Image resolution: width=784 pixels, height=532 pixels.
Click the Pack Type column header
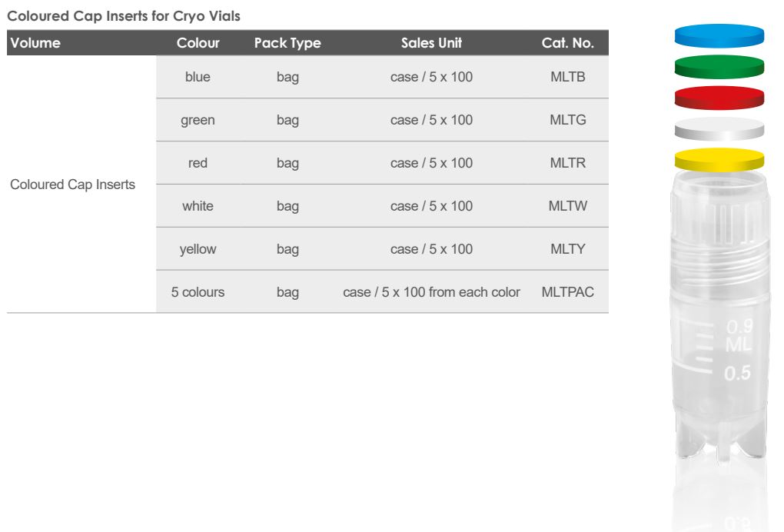coord(287,43)
